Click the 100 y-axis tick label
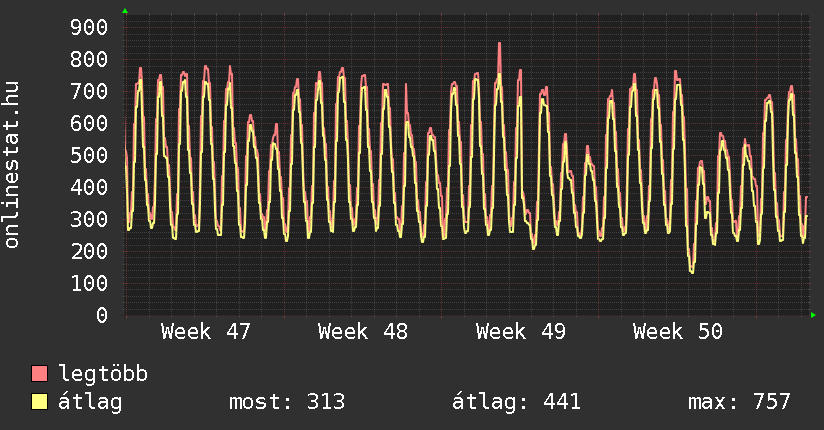This screenshot has height=430, width=824. click(x=88, y=283)
